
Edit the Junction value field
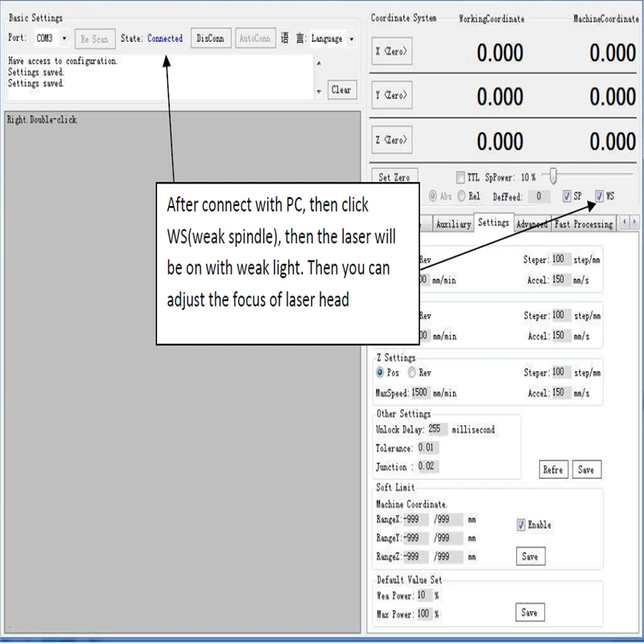[x=427, y=466]
